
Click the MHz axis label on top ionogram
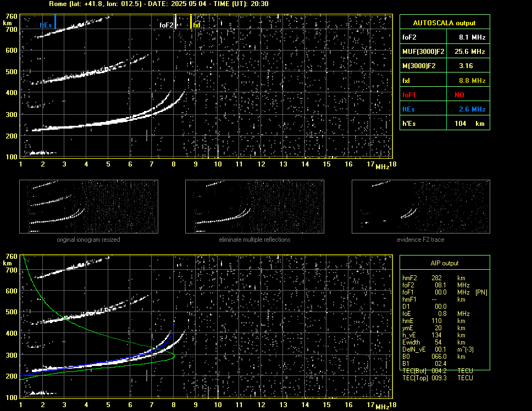coord(382,167)
